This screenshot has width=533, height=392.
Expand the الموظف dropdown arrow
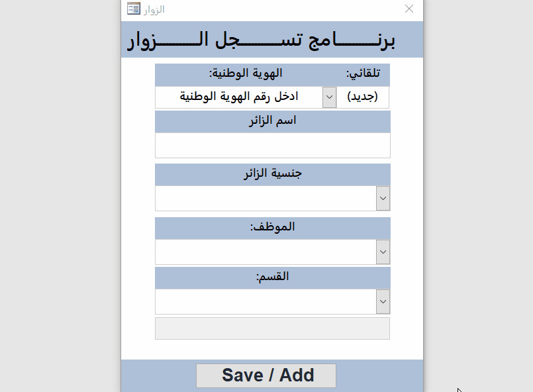tap(383, 252)
